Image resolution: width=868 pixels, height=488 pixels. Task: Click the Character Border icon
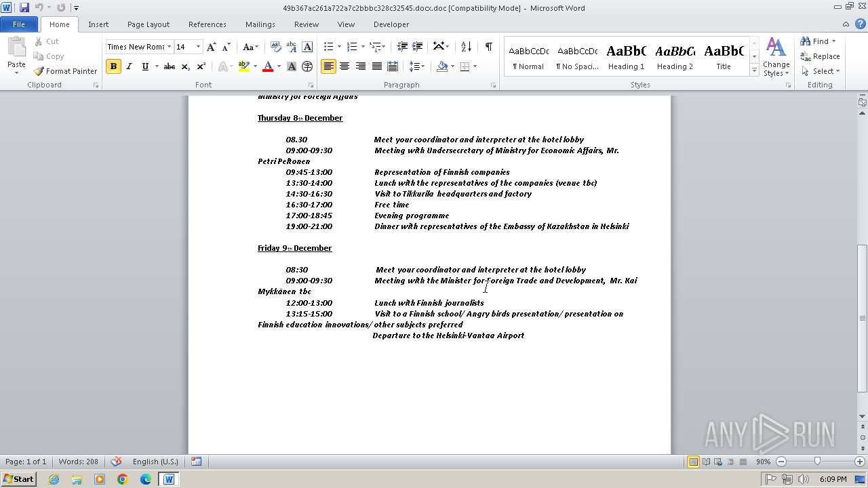tap(307, 47)
